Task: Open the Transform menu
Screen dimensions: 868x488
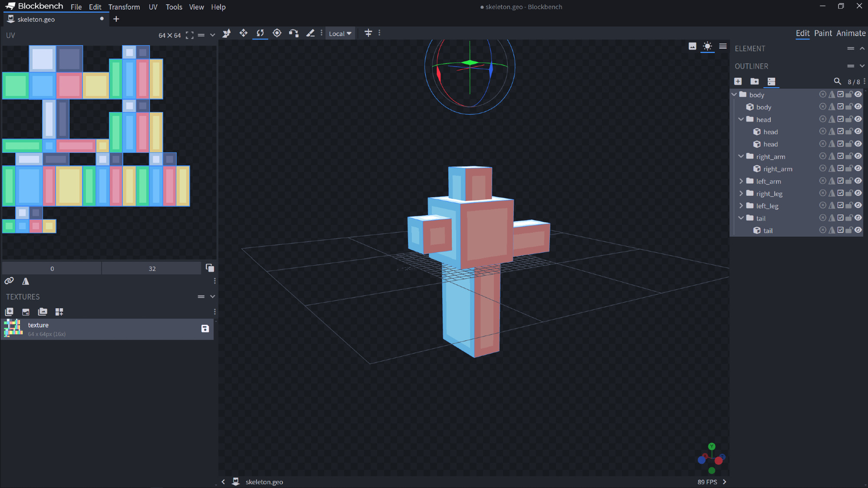Action: coord(124,7)
